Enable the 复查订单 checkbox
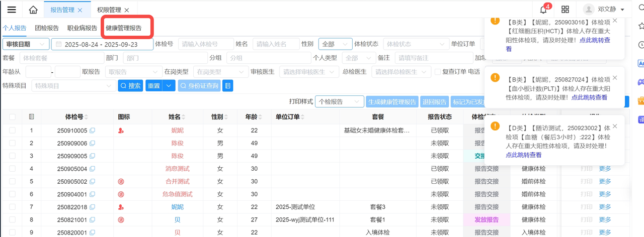644x237 pixels. (438, 72)
